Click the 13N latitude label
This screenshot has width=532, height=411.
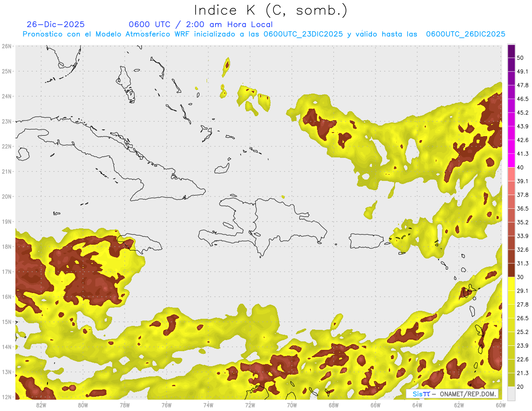click(x=7, y=372)
